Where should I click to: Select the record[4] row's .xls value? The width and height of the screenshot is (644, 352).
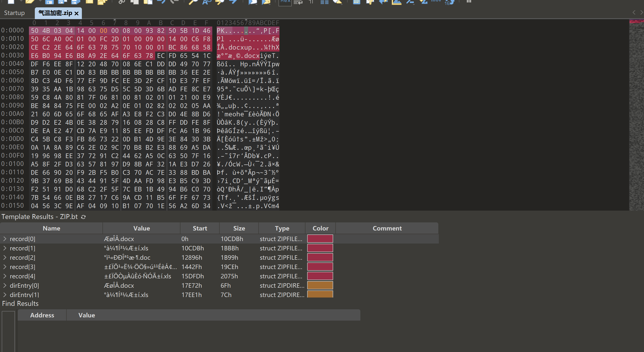pyautogui.click(x=138, y=276)
